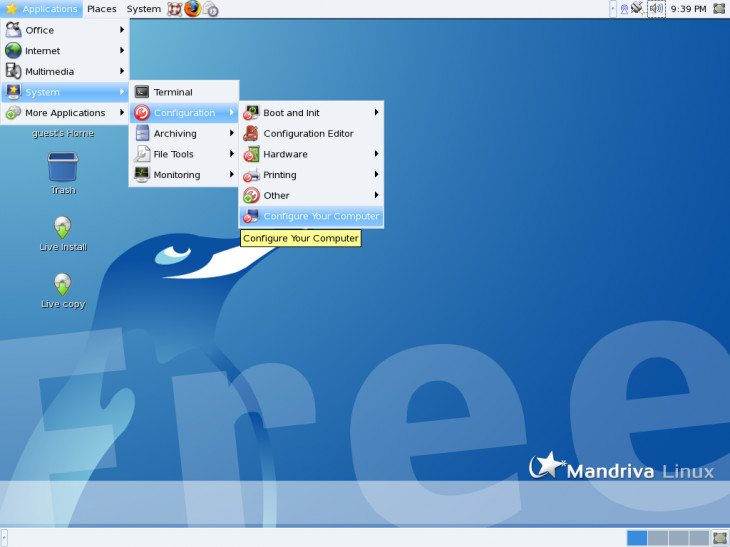Launch Configure Your Computer
The width and height of the screenshot is (730, 547).
[x=311, y=216]
